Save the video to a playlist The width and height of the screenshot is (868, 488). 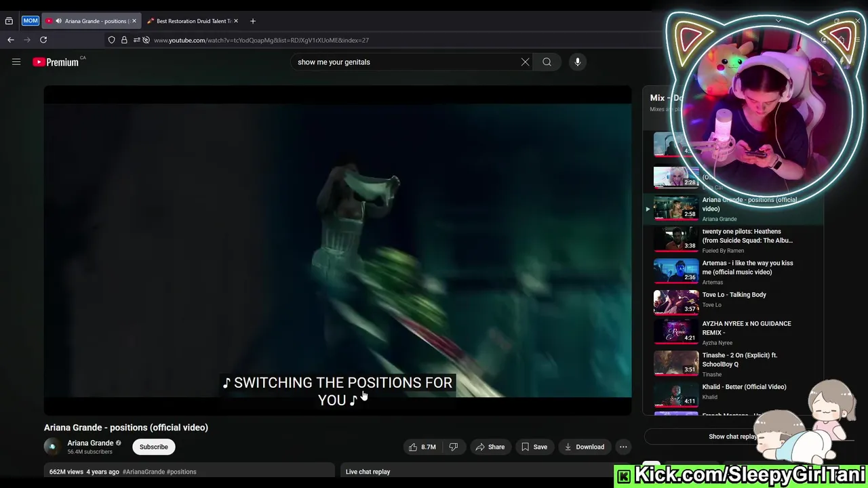534,447
